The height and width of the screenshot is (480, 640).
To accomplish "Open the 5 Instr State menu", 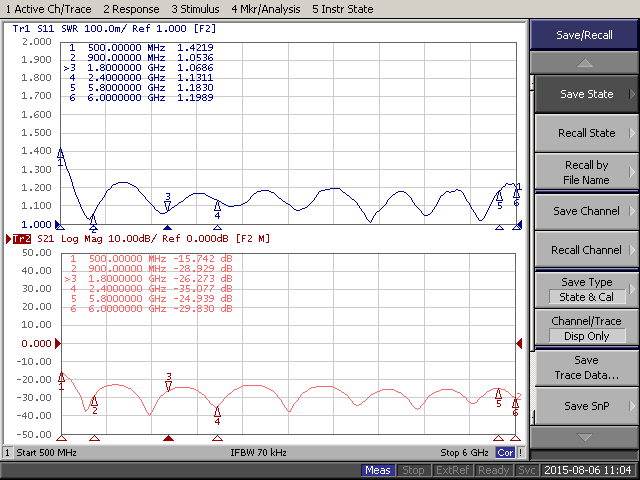I will 342,9.
